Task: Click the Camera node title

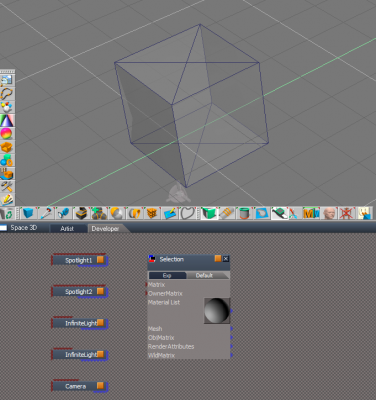Action: pos(76,386)
